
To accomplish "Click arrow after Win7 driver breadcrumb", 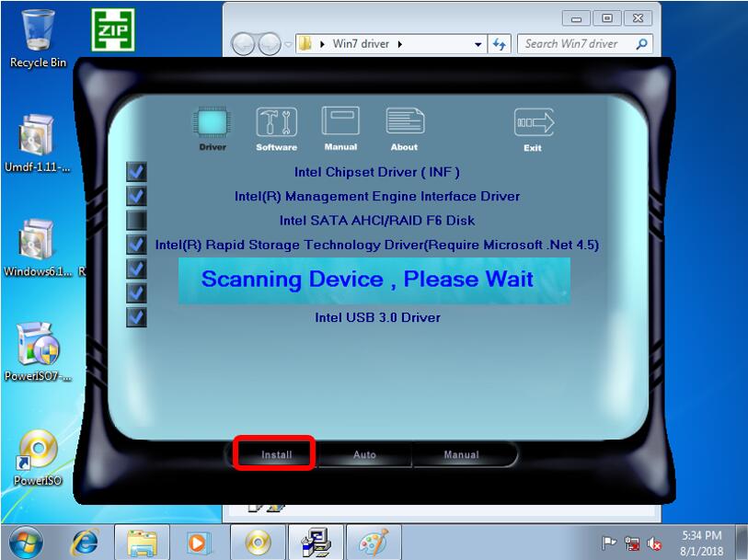I will tap(399, 44).
